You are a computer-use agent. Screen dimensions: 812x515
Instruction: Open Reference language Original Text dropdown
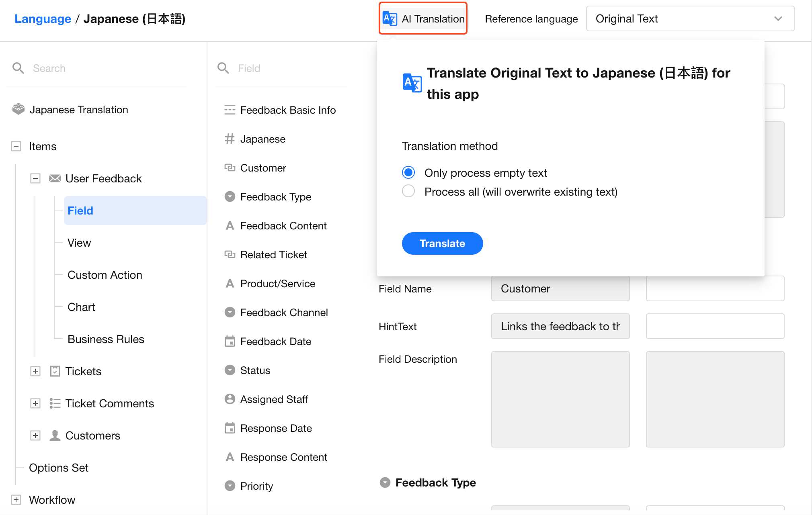tap(690, 19)
